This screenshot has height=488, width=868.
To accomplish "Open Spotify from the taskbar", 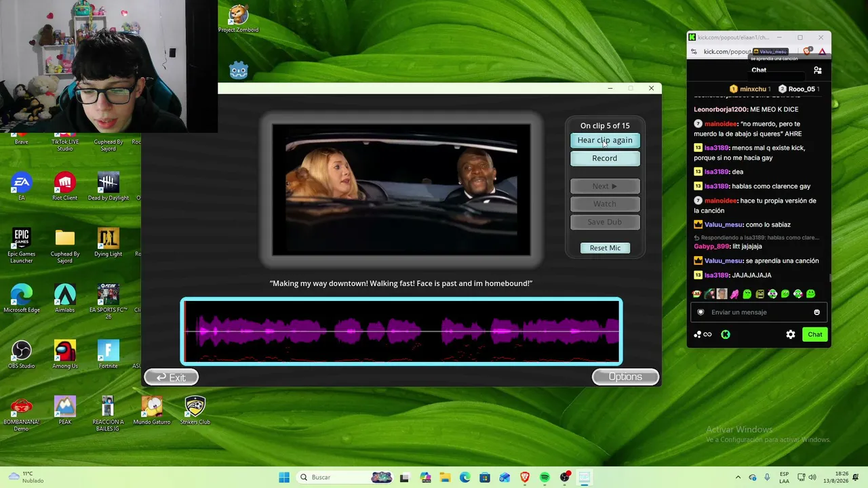I will pyautogui.click(x=545, y=477).
